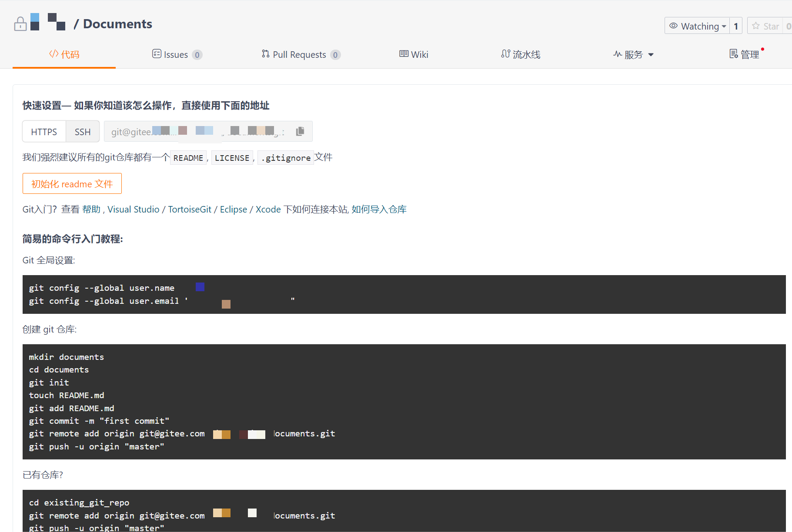Open the 管理 tab

click(744, 54)
